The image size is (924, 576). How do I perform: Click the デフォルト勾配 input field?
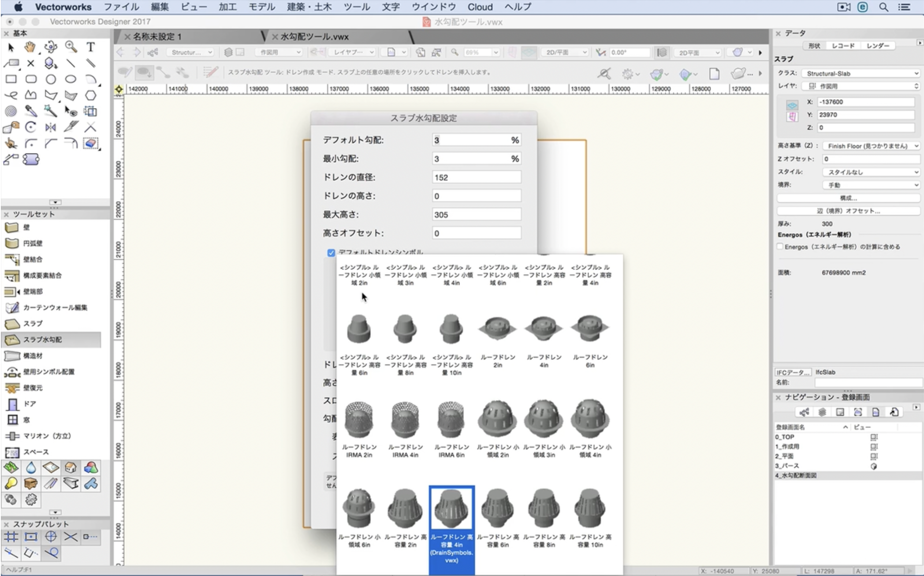click(x=477, y=140)
